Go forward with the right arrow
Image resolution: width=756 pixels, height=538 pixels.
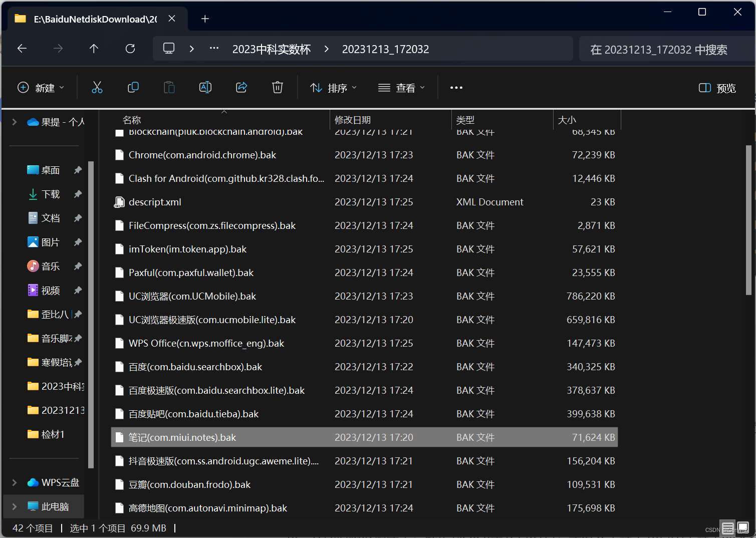coord(58,49)
